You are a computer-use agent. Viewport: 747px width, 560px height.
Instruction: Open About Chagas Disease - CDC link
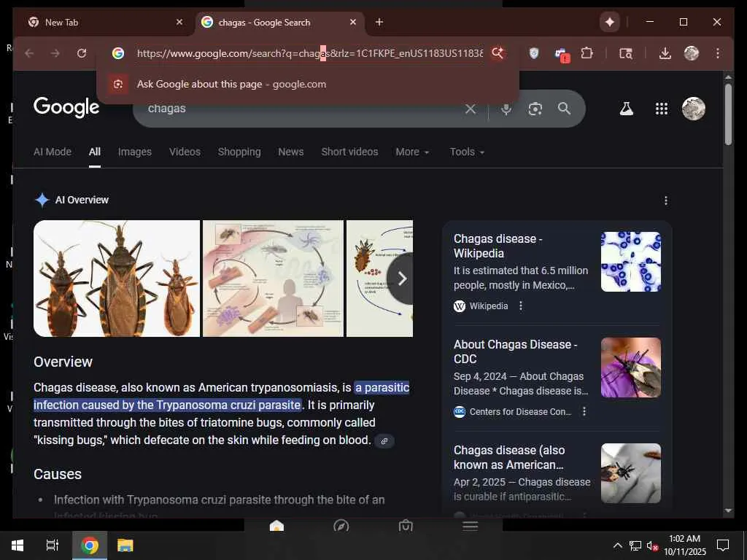(x=516, y=351)
